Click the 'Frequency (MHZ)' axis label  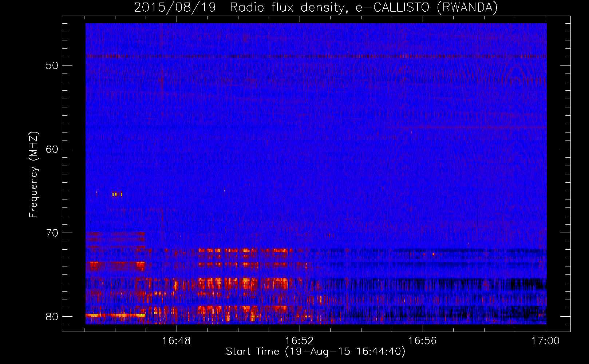point(33,175)
